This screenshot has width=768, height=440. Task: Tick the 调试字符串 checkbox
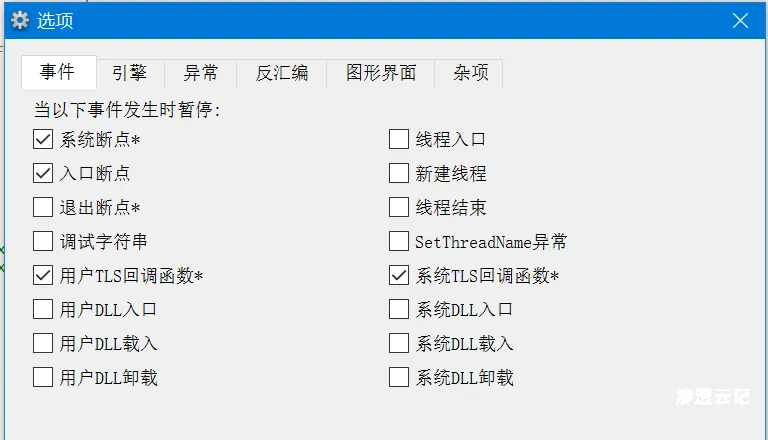tap(43, 241)
